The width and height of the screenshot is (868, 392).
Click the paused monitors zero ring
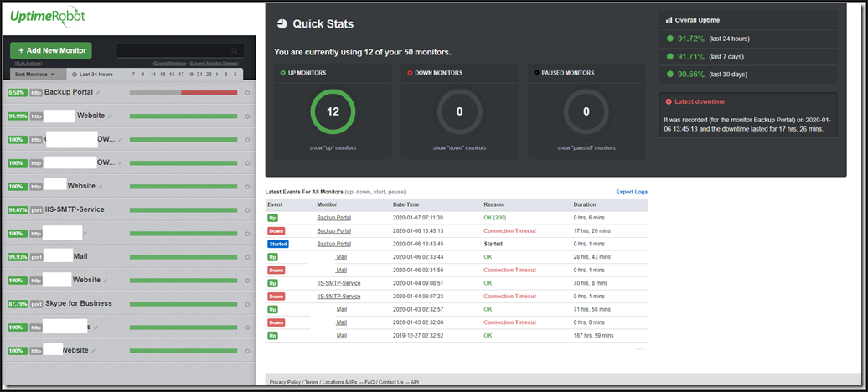click(586, 112)
